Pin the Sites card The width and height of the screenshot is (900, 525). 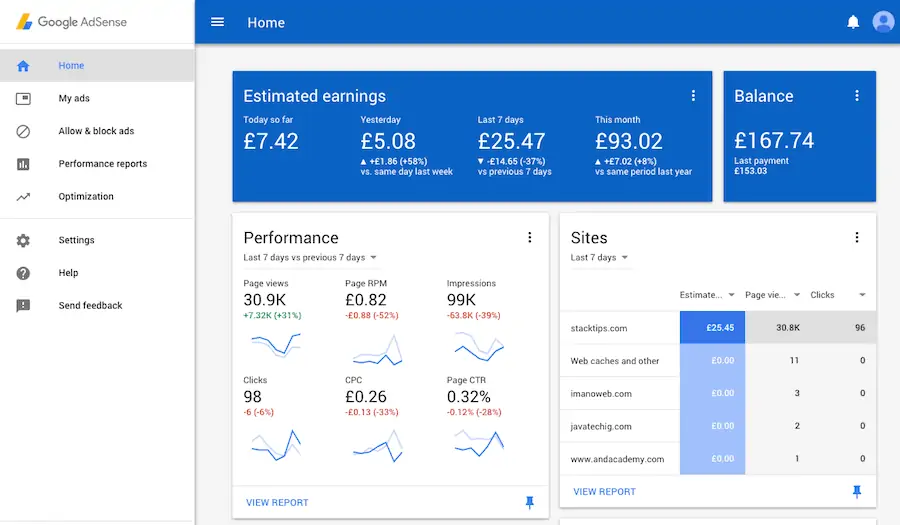857,492
